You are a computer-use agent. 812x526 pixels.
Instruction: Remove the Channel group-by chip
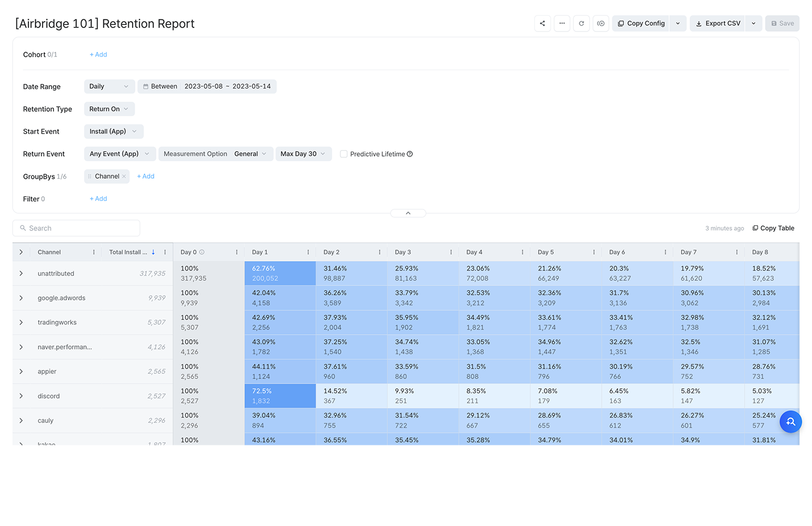click(x=124, y=176)
